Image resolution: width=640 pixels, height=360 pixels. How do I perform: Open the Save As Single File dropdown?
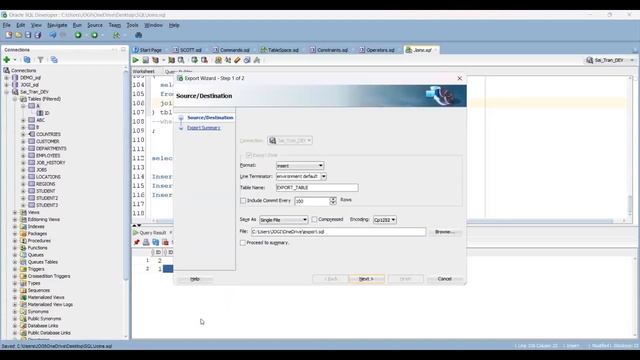(x=284, y=220)
